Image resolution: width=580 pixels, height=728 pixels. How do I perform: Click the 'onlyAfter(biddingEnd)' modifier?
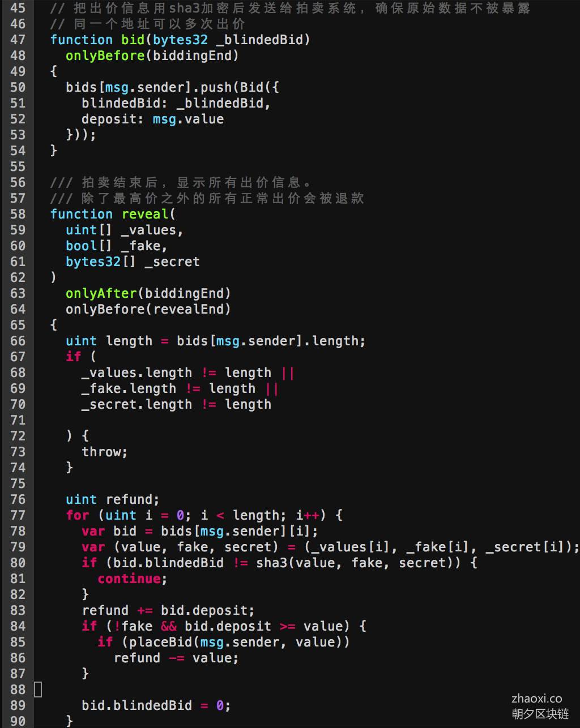pos(148,293)
